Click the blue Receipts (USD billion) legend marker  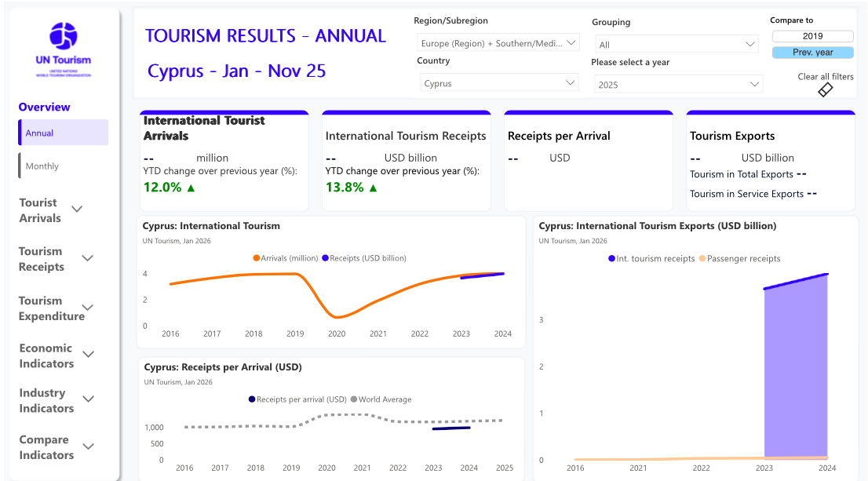click(325, 258)
